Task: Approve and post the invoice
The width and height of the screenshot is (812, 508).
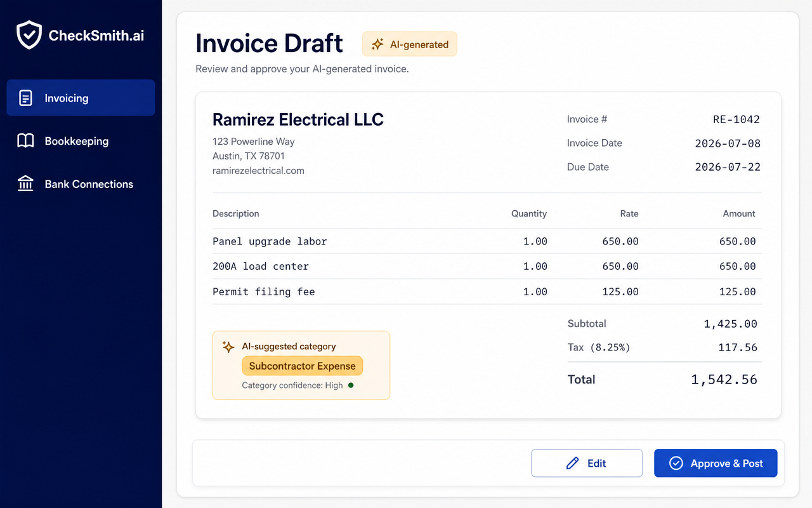Action: tap(716, 464)
